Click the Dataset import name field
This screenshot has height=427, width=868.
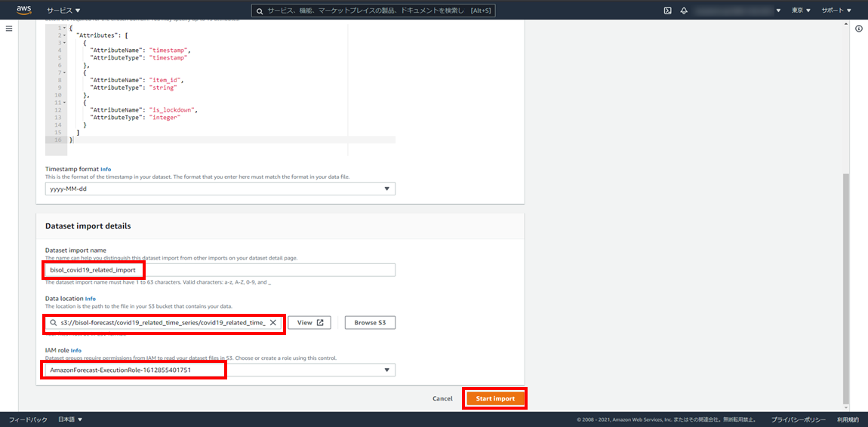pyautogui.click(x=220, y=270)
